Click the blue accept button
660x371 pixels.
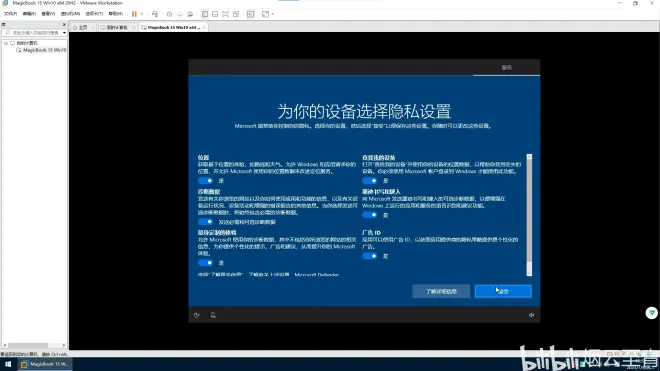click(x=503, y=291)
